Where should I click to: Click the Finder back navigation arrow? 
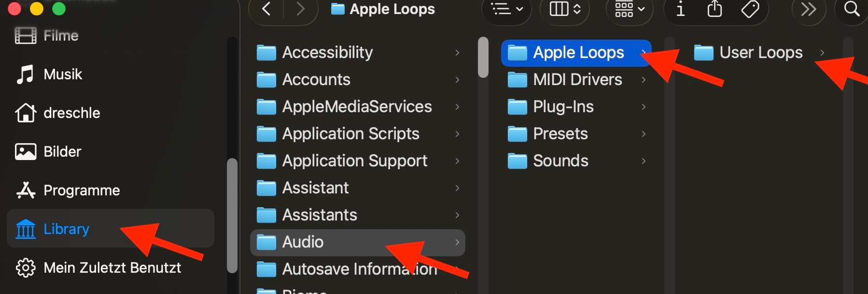click(266, 9)
